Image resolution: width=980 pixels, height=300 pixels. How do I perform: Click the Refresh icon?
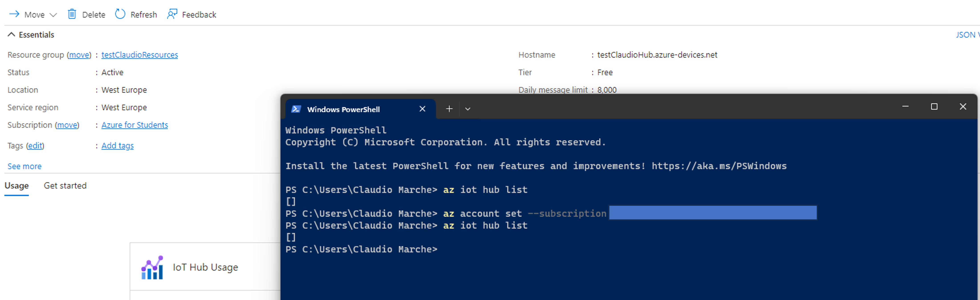[120, 14]
